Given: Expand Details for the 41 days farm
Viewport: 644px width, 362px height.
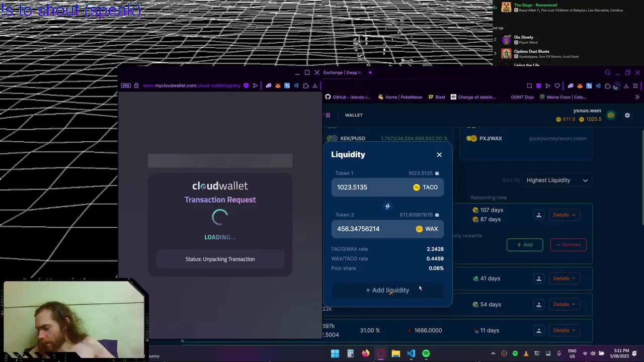Looking at the screenshot, I should [x=564, y=279].
